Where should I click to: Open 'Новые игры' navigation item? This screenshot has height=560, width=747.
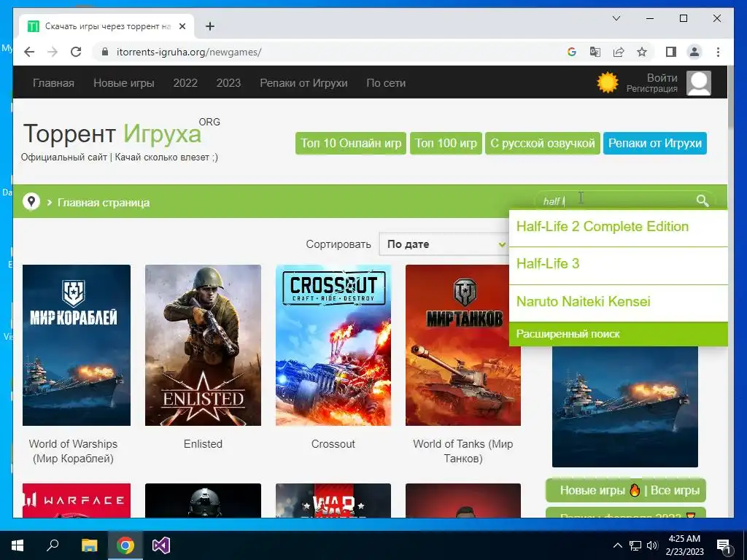pos(124,83)
